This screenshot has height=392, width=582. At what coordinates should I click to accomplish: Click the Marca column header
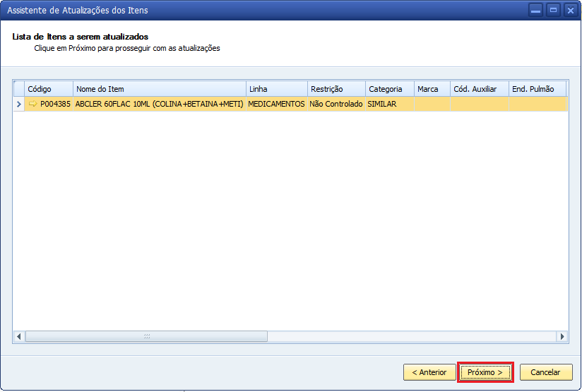(x=432, y=89)
